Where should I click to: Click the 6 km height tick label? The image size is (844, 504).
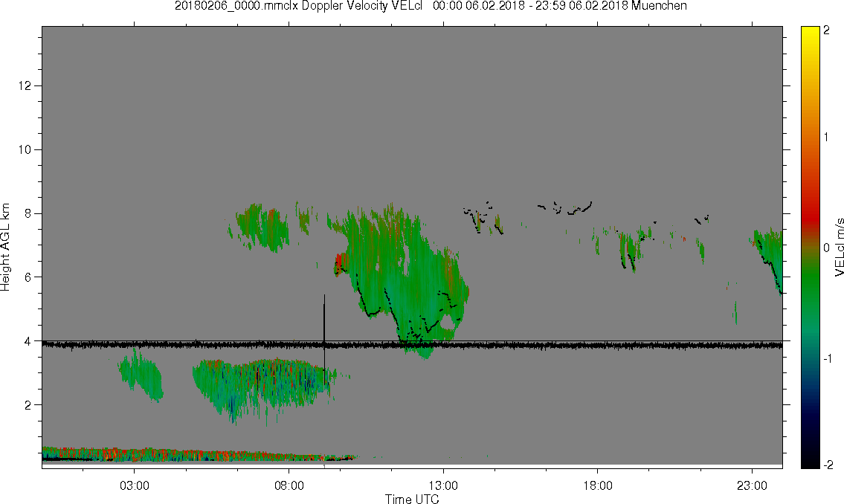coord(28,277)
